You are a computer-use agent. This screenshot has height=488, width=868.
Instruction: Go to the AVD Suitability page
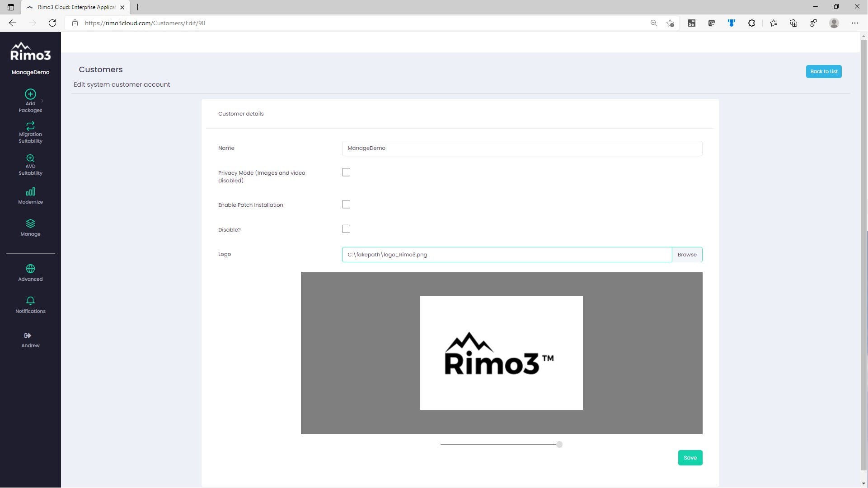coord(30,164)
